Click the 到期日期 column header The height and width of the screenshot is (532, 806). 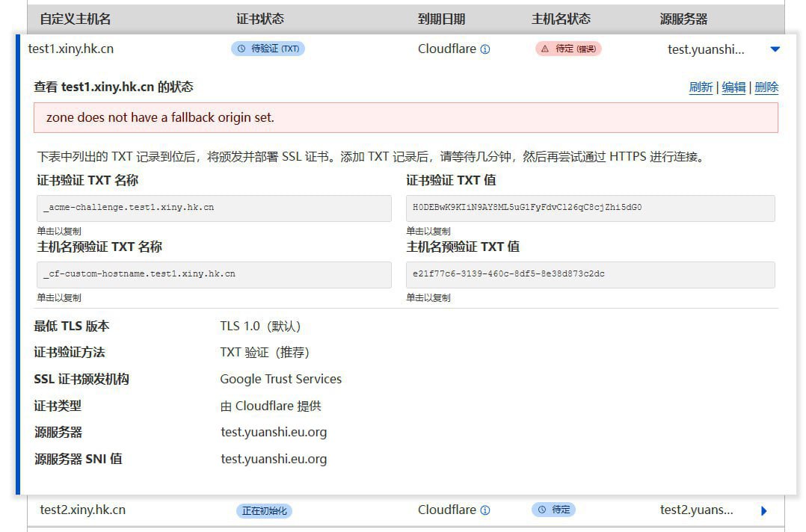coord(441,19)
